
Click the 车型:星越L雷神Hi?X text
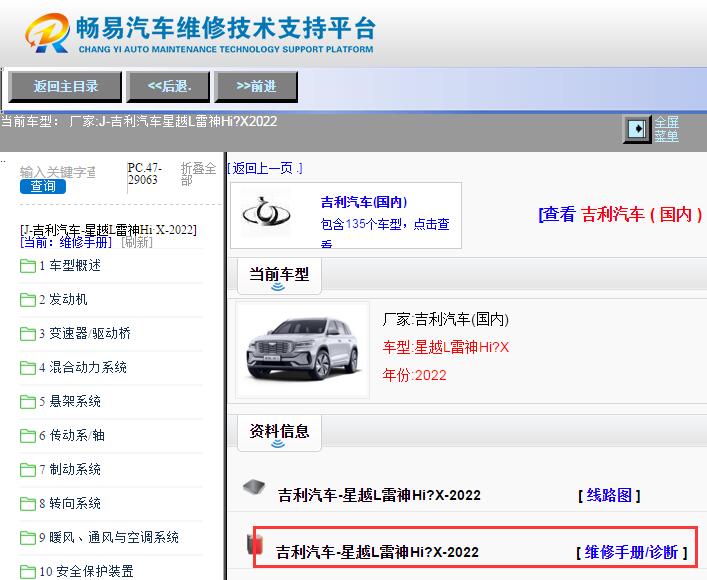[445, 347]
